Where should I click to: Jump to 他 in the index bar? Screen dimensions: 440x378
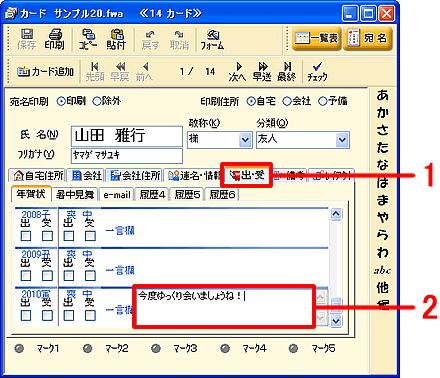coord(383,287)
